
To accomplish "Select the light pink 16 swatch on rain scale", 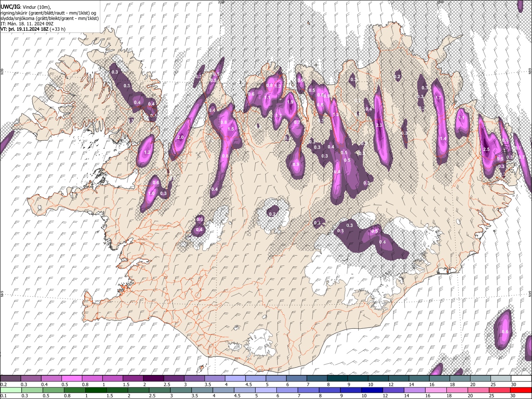I will tap(436, 390).
